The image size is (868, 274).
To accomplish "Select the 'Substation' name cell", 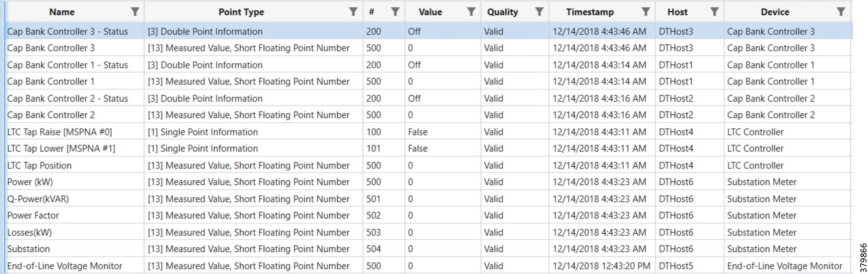I will tap(29, 249).
